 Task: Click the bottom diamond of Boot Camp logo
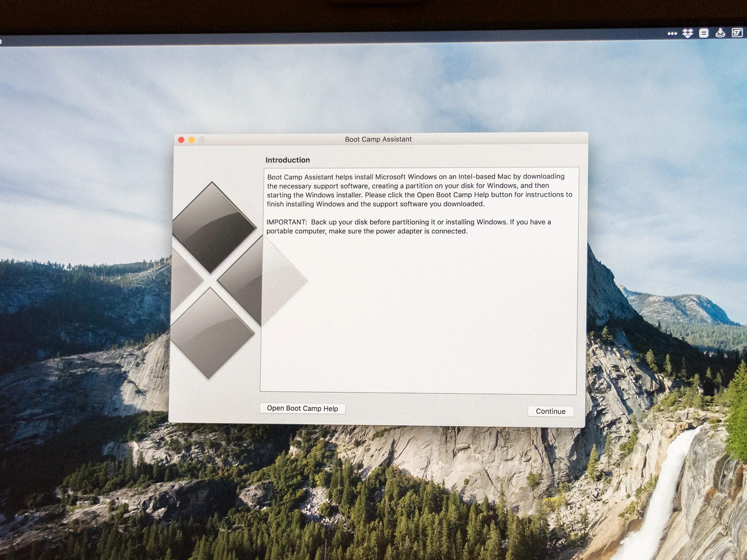pyautogui.click(x=212, y=333)
